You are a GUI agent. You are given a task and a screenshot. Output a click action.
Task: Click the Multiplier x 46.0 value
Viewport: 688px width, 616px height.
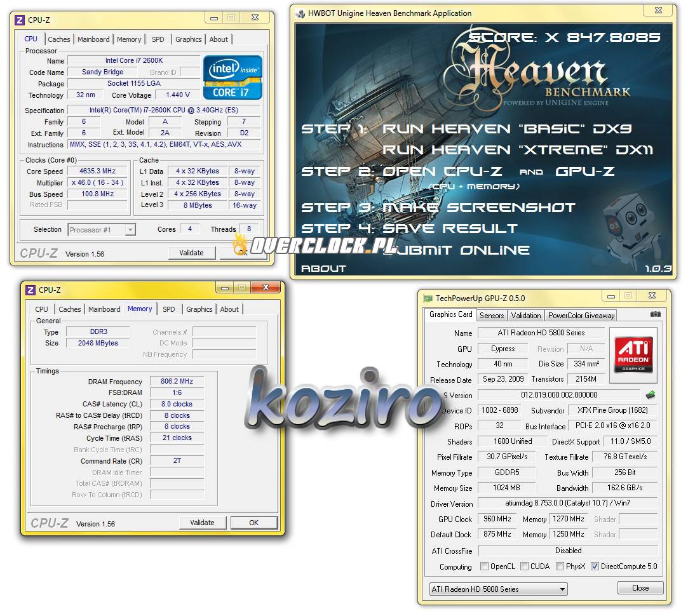97,182
